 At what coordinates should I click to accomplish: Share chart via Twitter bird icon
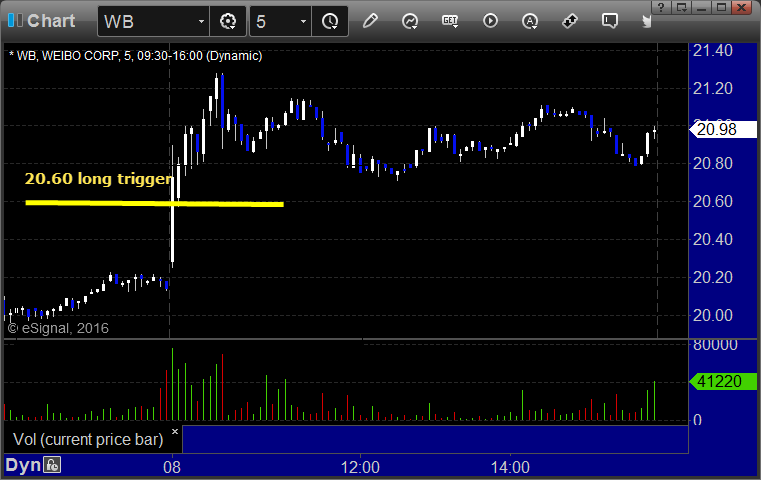pos(646,21)
